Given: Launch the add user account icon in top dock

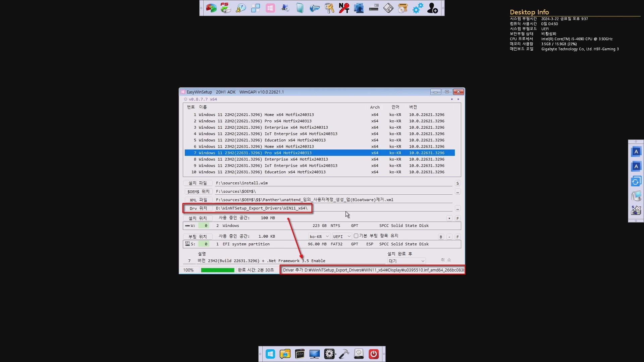Looking at the screenshot, I should point(432,8).
